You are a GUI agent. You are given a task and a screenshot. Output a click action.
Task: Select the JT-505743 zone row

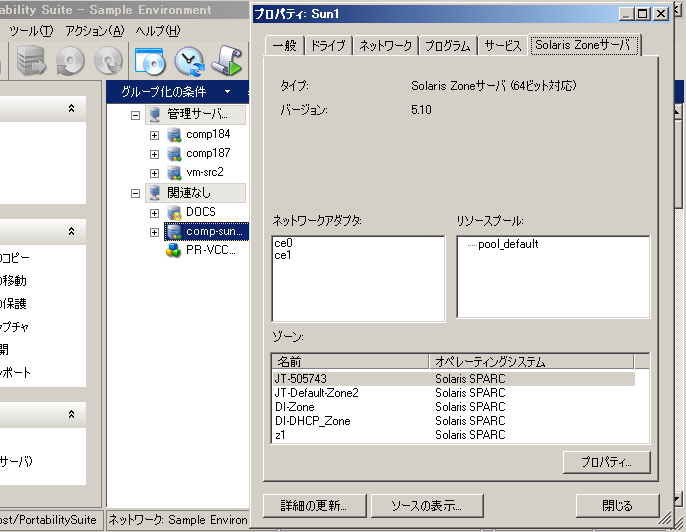click(454, 378)
